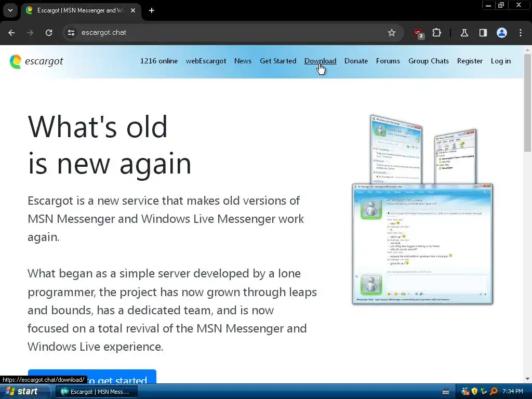
Task: Reload the escargot.chat page
Action: pyautogui.click(x=49, y=33)
